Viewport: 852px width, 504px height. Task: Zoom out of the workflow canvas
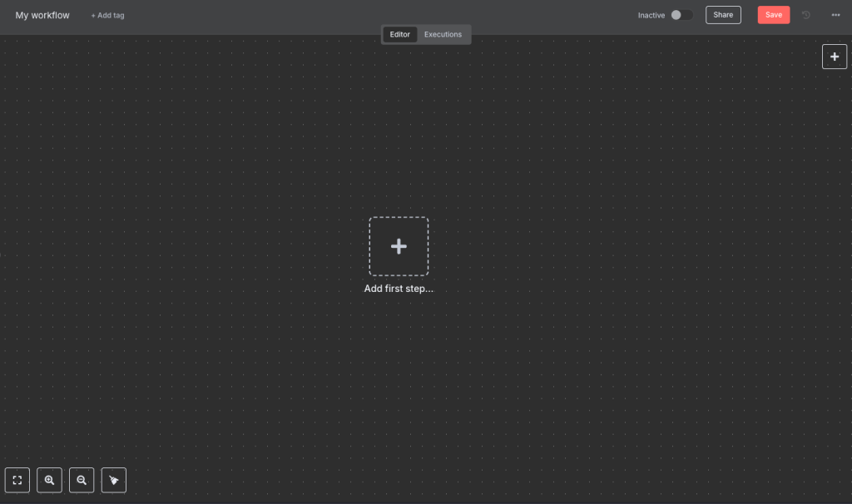[x=82, y=480]
